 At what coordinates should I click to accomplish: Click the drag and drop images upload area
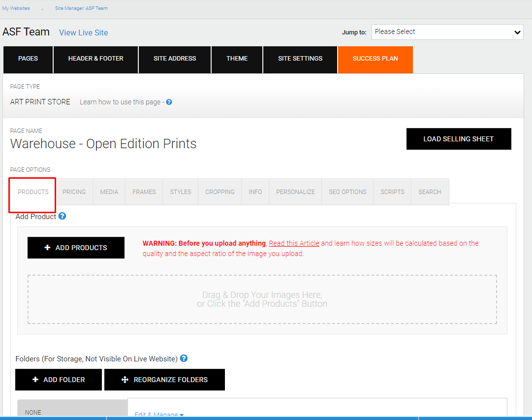click(x=262, y=299)
